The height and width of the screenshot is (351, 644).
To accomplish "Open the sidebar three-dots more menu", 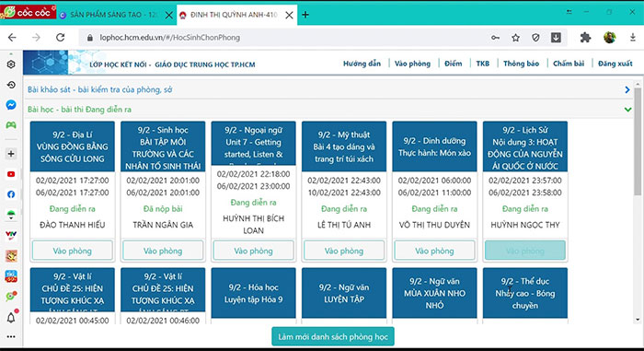I will pos(11,336).
